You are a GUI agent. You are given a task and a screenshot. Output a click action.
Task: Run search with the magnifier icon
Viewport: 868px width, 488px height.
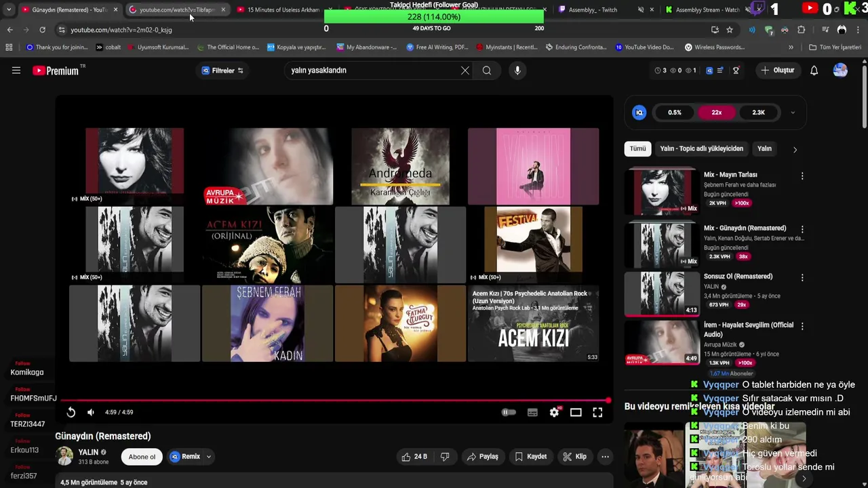coord(487,70)
